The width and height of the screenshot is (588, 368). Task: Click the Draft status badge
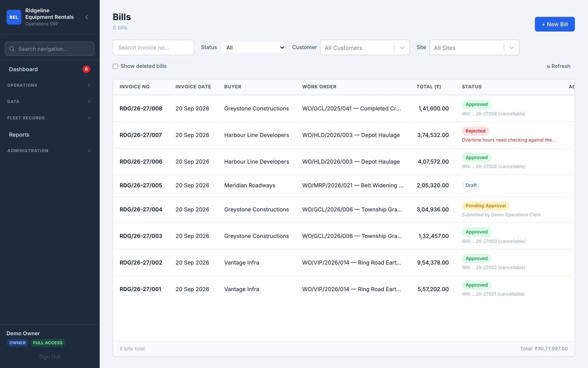click(x=471, y=185)
